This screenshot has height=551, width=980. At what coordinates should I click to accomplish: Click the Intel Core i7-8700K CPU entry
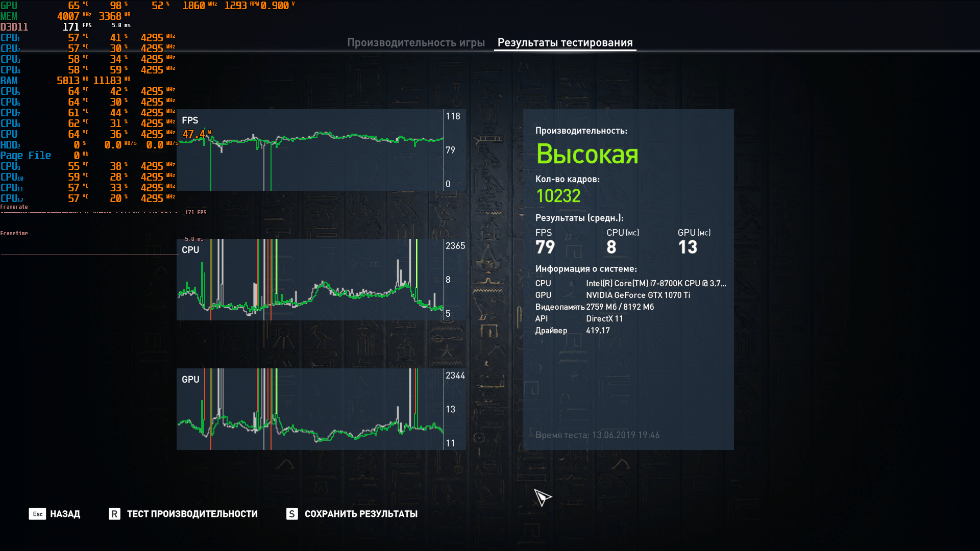pos(655,283)
